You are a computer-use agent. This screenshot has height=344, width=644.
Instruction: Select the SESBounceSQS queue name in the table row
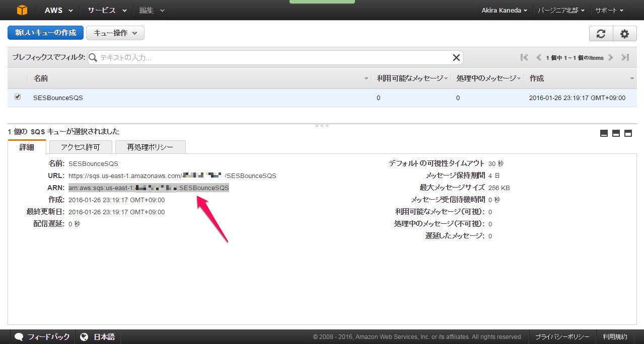(x=58, y=98)
